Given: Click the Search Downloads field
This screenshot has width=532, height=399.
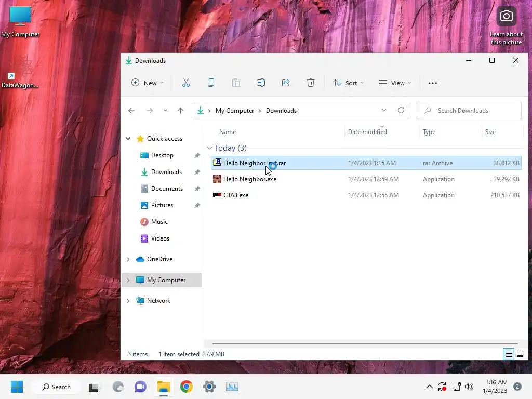Looking at the screenshot, I should [469, 111].
